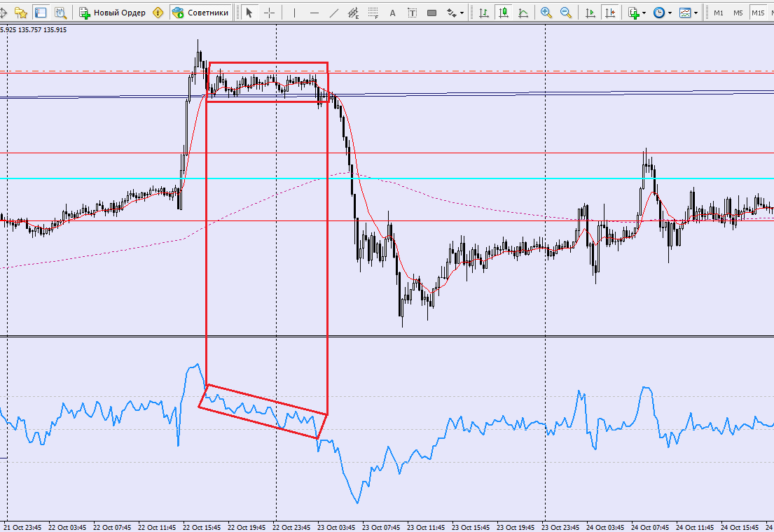The height and width of the screenshot is (532, 774).
Task: Switch to the M15 timeframe
Action: pos(758,13)
